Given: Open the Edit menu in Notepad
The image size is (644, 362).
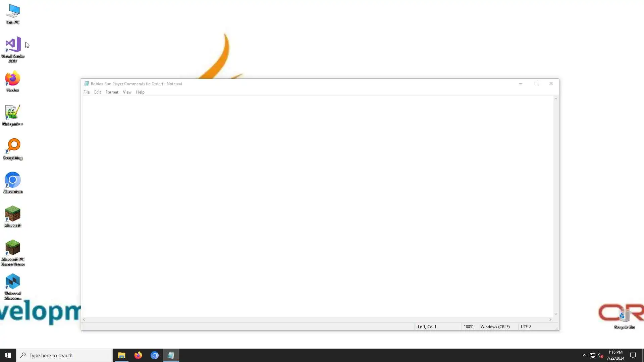Looking at the screenshot, I should coord(98,92).
